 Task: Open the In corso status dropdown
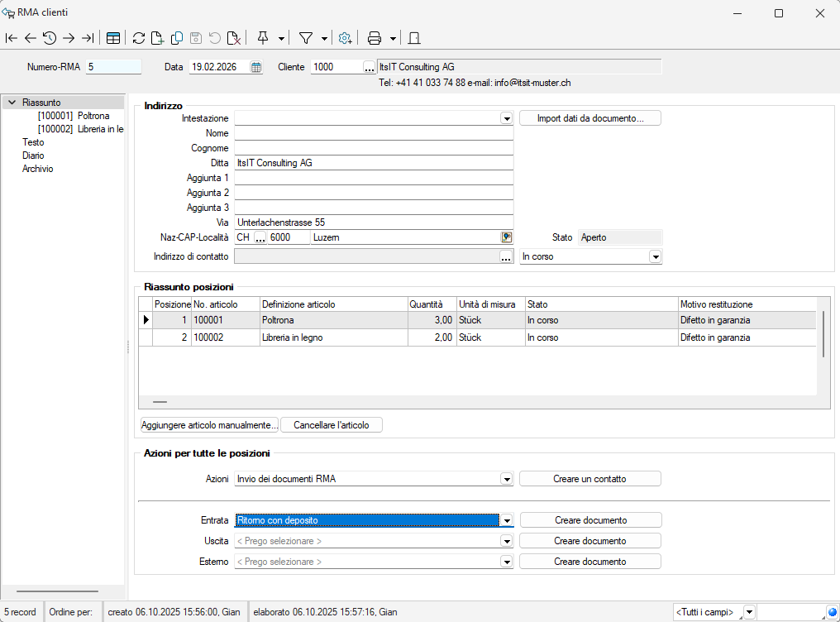[x=655, y=257]
